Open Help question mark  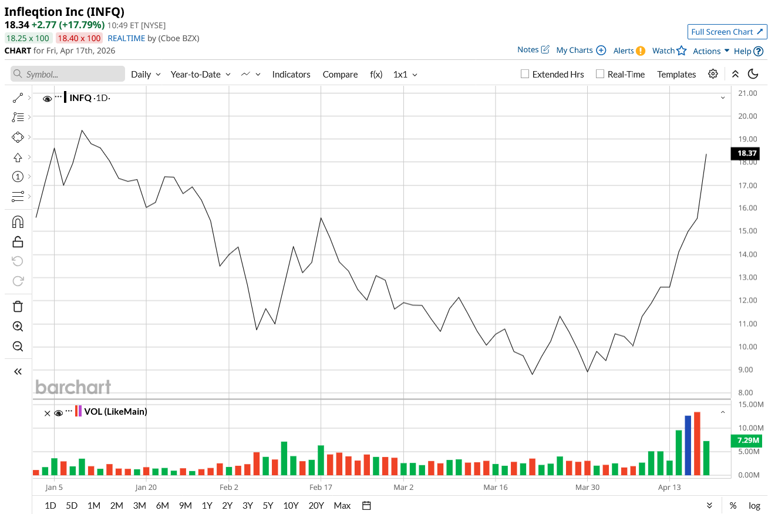coord(758,51)
